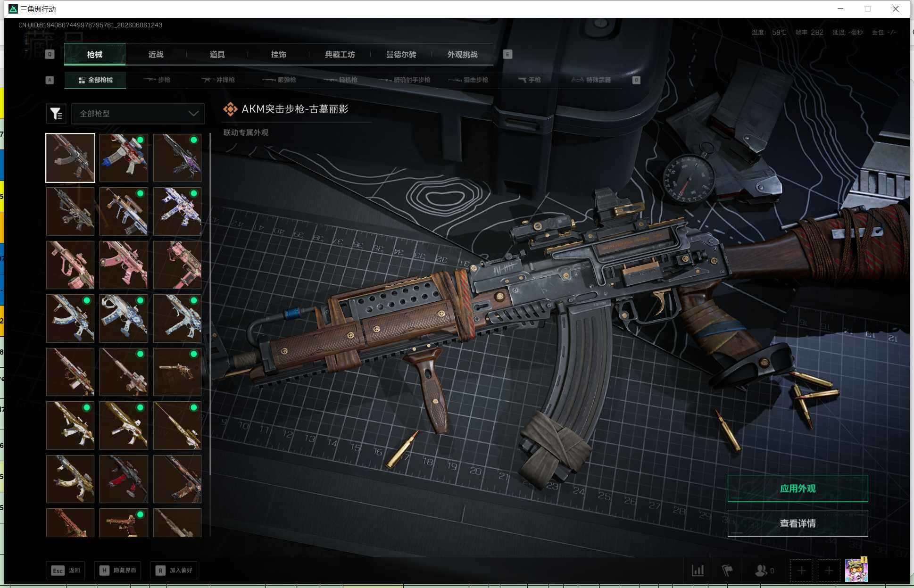Open the 近战 melee tab
The height and width of the screenshot is (588, 914).
(156, 54)
